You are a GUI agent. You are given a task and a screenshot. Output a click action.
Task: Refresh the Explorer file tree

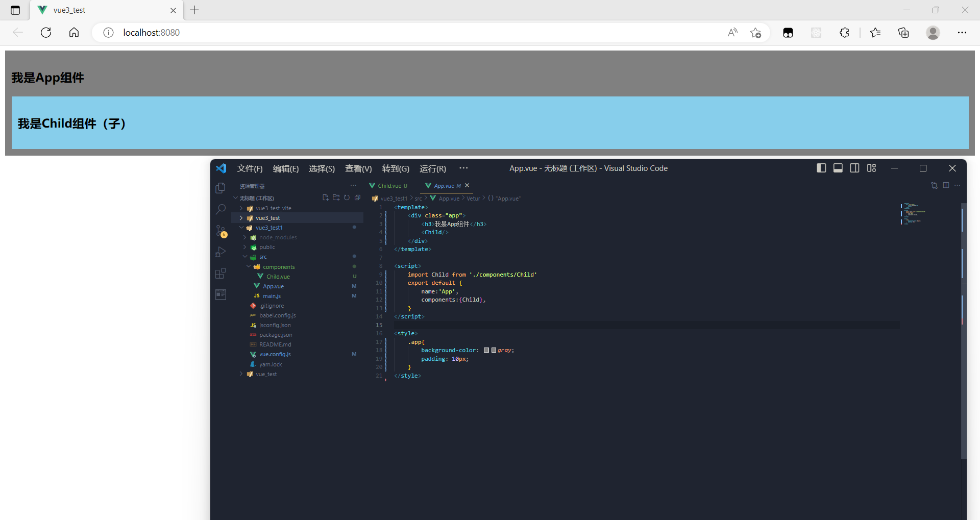[347, 197]
